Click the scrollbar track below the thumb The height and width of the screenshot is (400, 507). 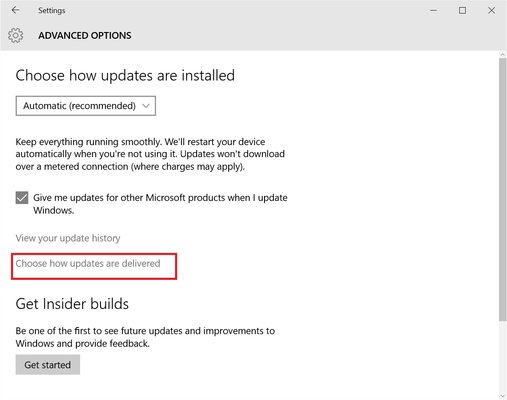coord(503,357)
